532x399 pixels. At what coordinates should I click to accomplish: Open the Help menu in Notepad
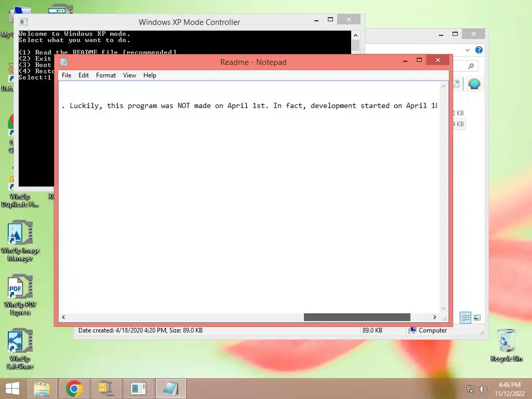(x=150, y=75)
